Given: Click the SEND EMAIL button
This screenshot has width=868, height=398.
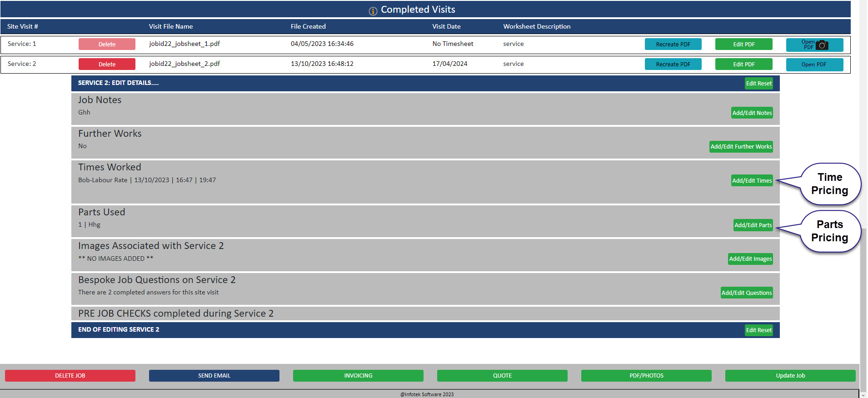Looking at the screenshot, I should tap(214, 375).
